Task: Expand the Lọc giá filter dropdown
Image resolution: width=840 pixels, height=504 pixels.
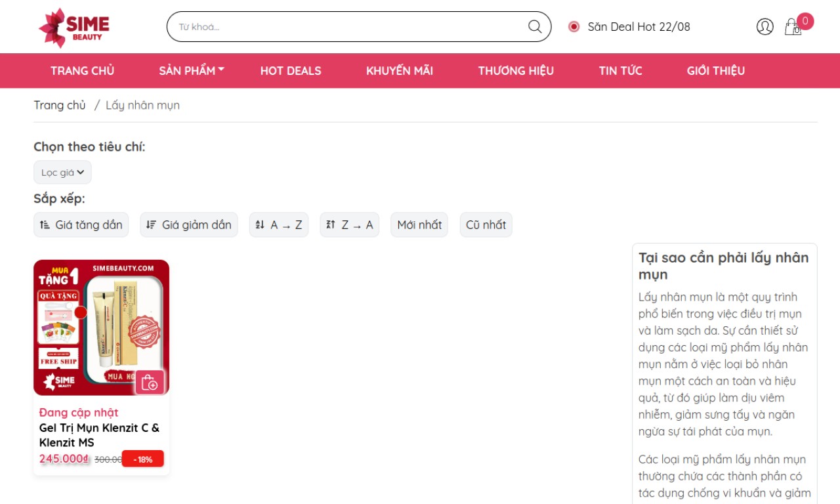Action: pyautogui.click(x=62, y=173)
